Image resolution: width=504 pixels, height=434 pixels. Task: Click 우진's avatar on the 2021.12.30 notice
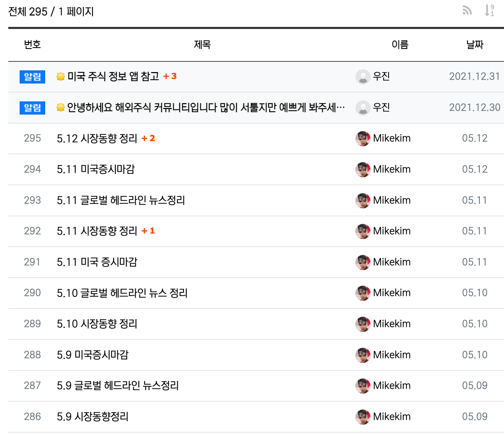point(363,108)
